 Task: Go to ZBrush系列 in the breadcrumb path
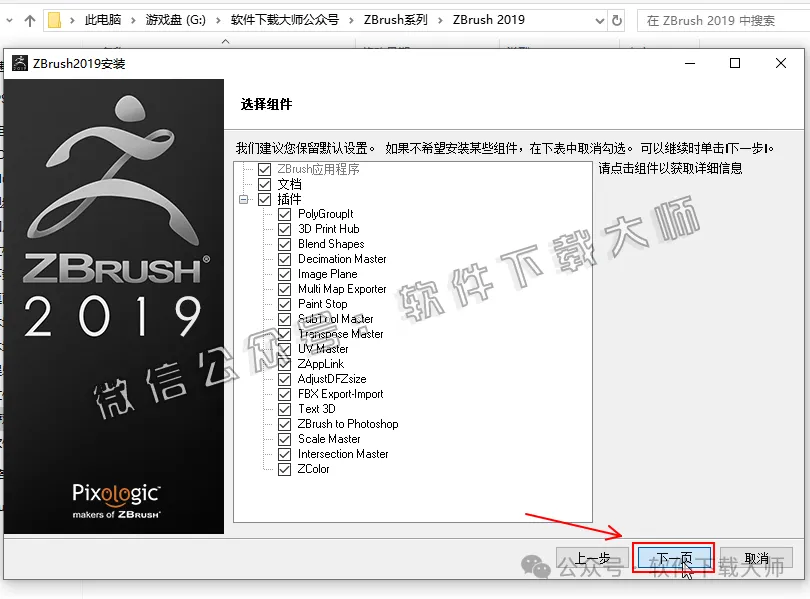(395, 20)
